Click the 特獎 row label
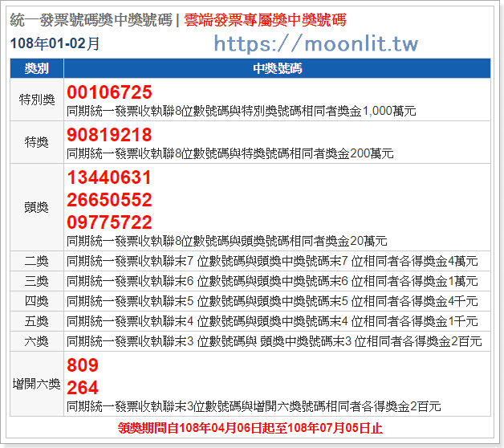504x448 pixels. tap(37, 142)
